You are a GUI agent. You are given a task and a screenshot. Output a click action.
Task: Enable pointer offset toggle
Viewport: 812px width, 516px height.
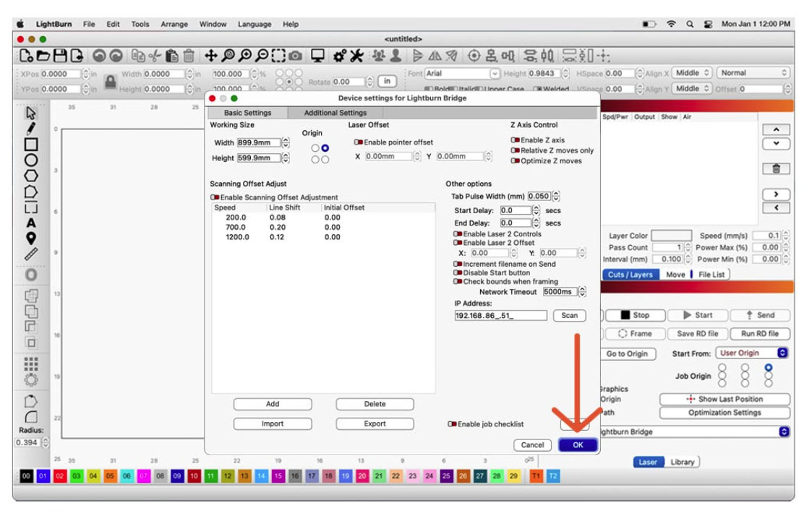pyautogui.click(x=358, y=142)
